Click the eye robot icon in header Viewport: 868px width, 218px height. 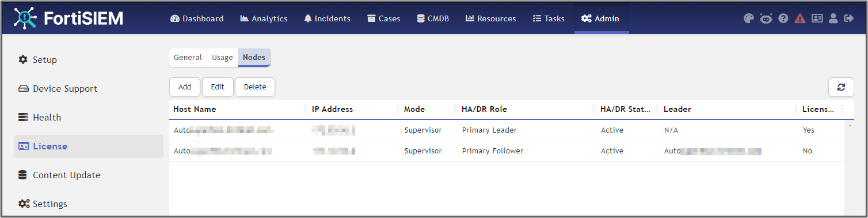click(x=766, y=18)
